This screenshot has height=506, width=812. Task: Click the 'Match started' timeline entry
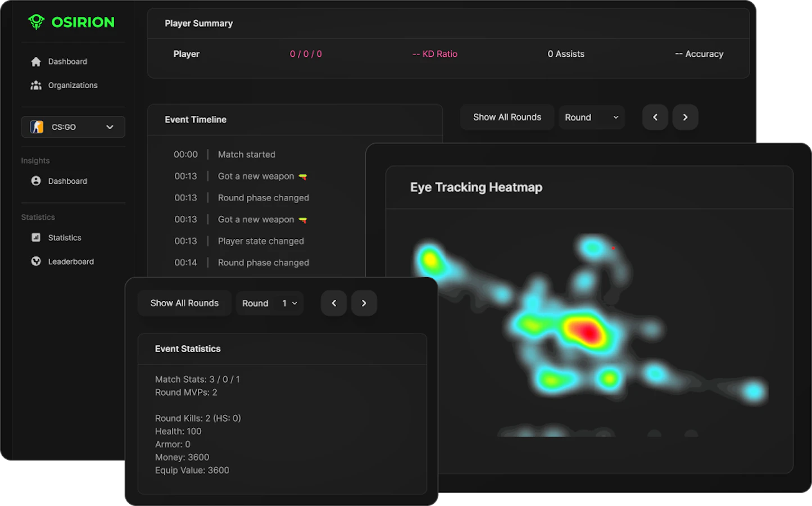click(x=247, y=155)
